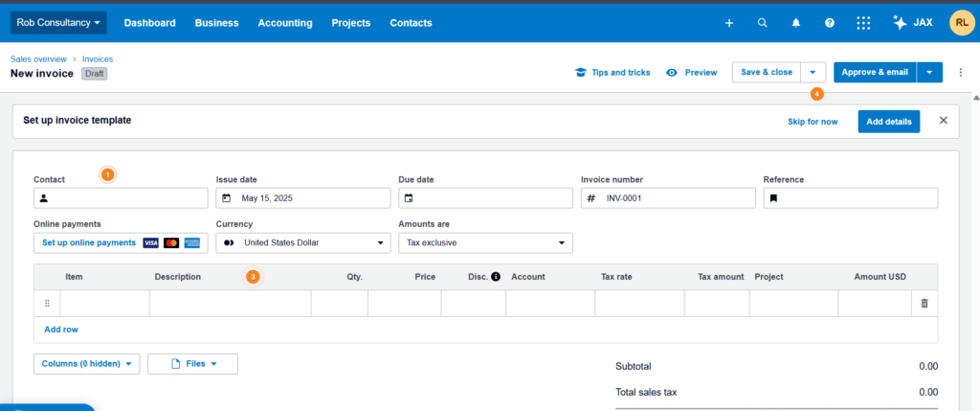980x411 pixels.
Task: Click the Project cell in first row
Action: click(793, 304)
